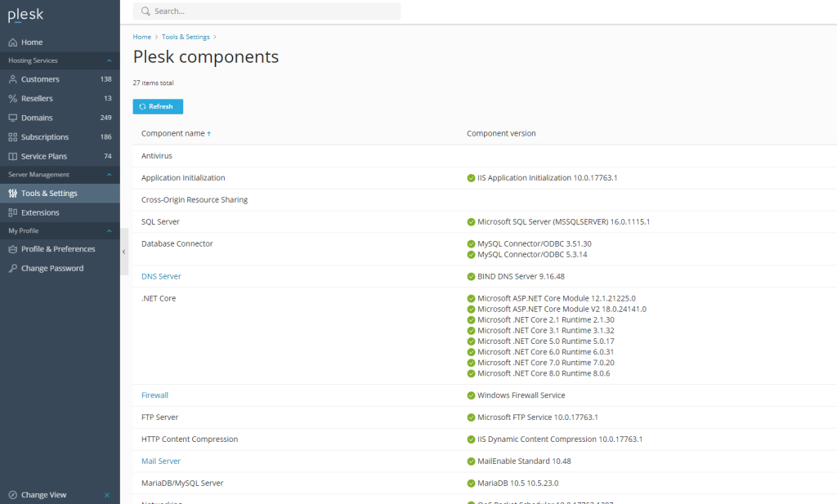Viewport: 837px width, 504px height.
Task: Click HTTP Content Compression row name
Action: [190, 439]
